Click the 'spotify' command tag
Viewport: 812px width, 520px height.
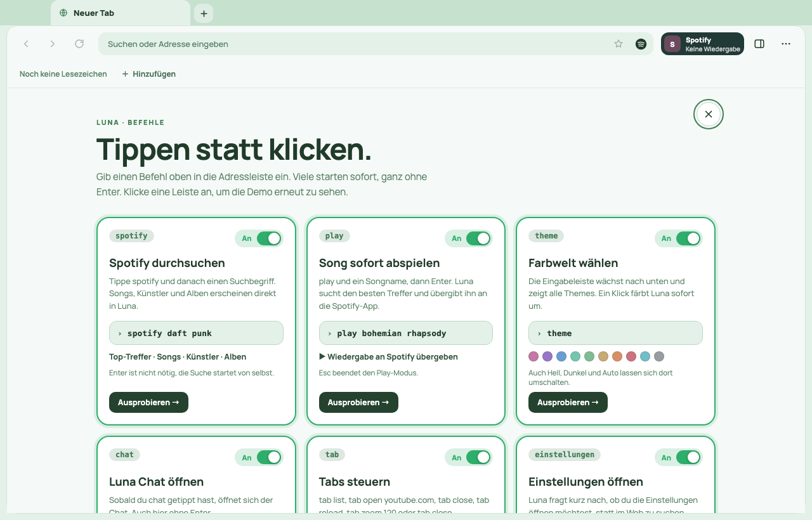[x=131, y=236]
